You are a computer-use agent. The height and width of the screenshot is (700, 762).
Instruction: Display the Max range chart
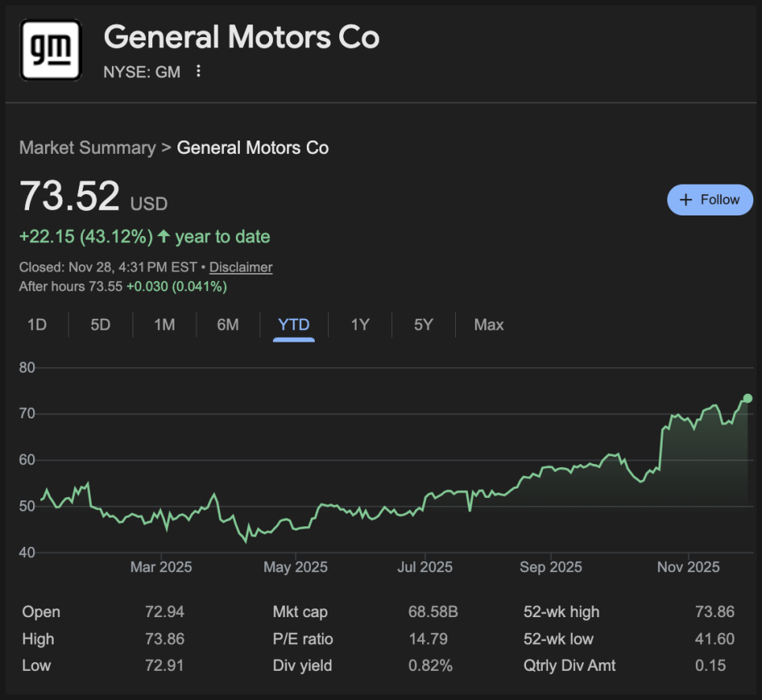pyautogui.click(x=488, y=325)
